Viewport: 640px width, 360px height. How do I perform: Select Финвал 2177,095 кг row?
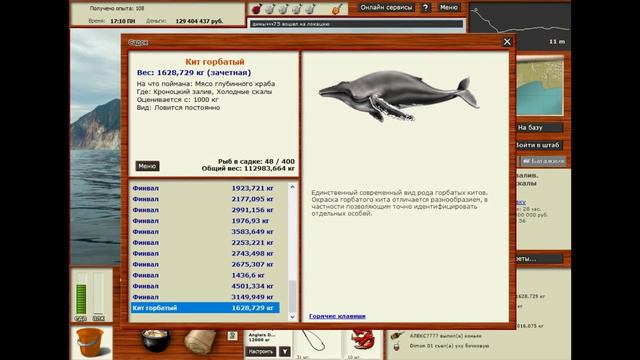point(205,199)
